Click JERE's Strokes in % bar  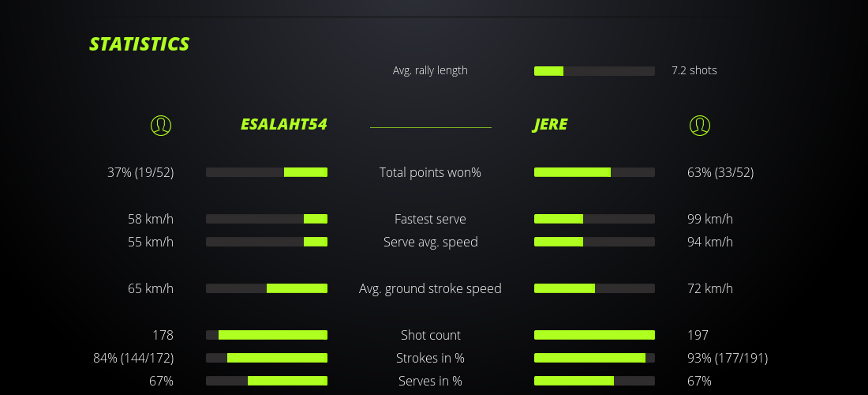click(x=594, y=358)
